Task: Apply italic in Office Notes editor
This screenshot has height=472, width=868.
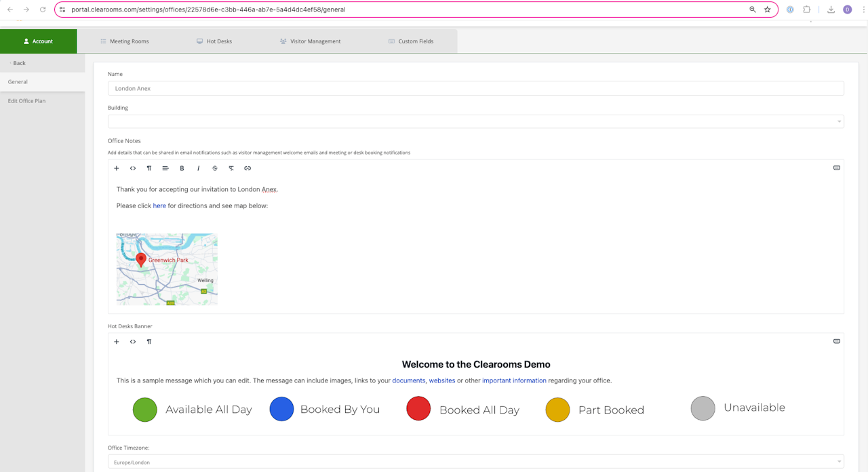Action: click(x=198, y=168)
